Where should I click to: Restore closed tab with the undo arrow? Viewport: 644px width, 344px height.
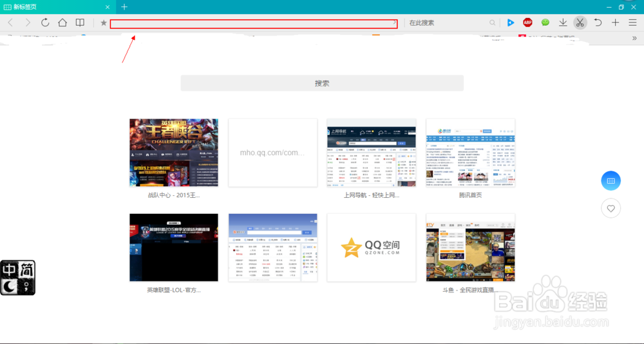click(598, 23)
